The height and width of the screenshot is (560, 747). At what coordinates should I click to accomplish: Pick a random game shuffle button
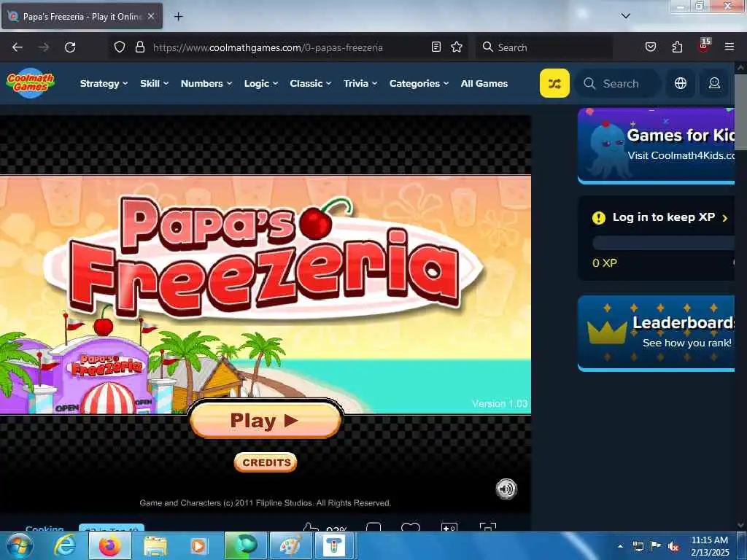tap(554, 83)
